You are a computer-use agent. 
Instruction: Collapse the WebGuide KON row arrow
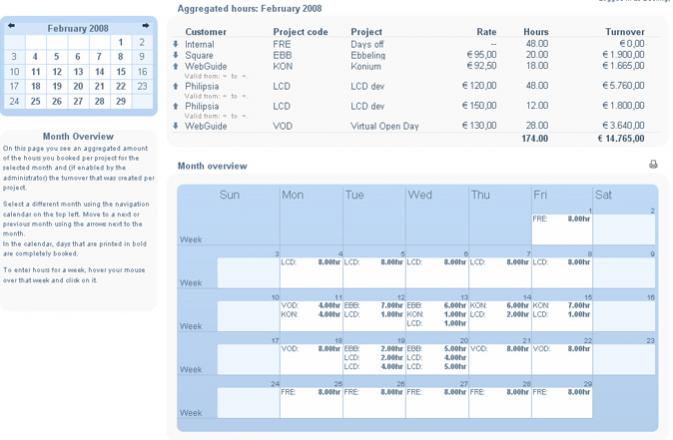tap(176, 66)
